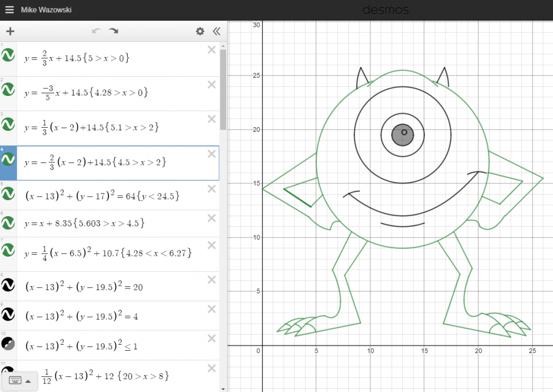Hide the black circle equal to 20
The height and width of the screenshot is (392, 553).
[8, 285]
